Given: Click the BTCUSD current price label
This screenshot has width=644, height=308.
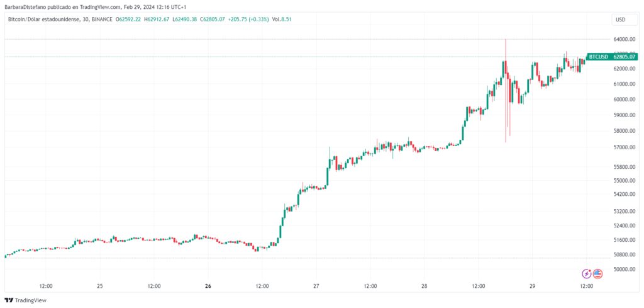Looking at the screenshot, I should coord(607,57).
